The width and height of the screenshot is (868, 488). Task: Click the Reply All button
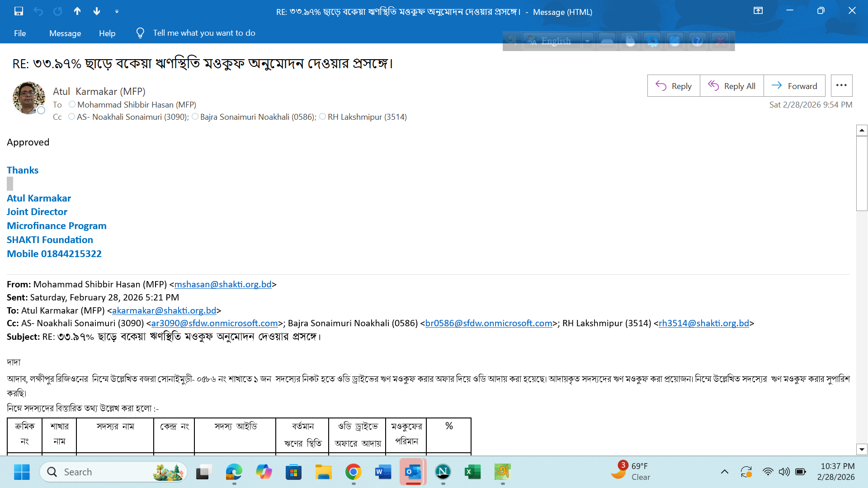(x=731, y=86)
